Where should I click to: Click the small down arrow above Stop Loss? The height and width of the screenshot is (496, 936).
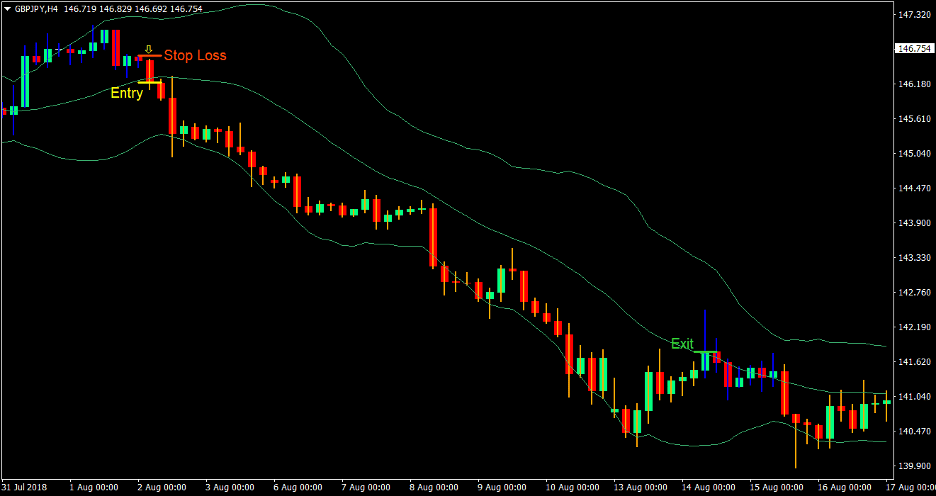(x=149, y=49)
